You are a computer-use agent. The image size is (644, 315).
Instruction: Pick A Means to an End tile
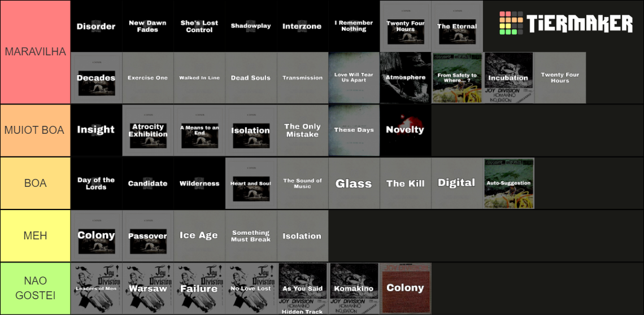click(199, 130)
